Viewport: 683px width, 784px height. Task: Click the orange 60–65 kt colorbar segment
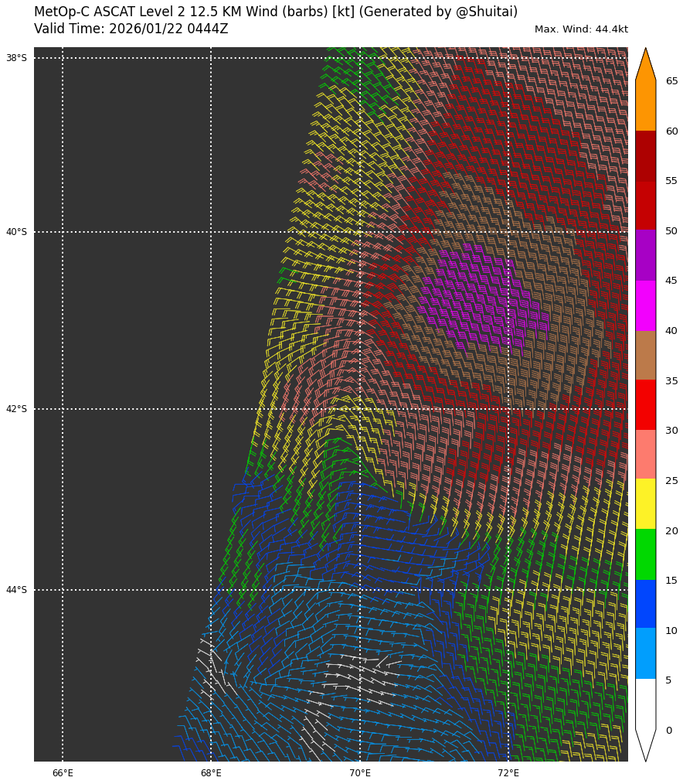pyautogui.click(x=645, y=106)
